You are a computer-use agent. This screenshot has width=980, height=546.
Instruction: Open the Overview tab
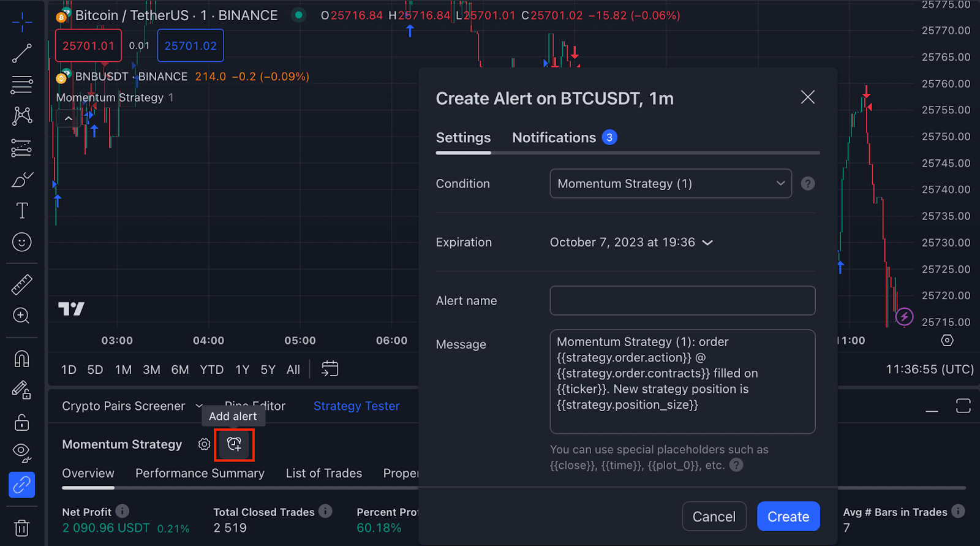click(88, 473)
